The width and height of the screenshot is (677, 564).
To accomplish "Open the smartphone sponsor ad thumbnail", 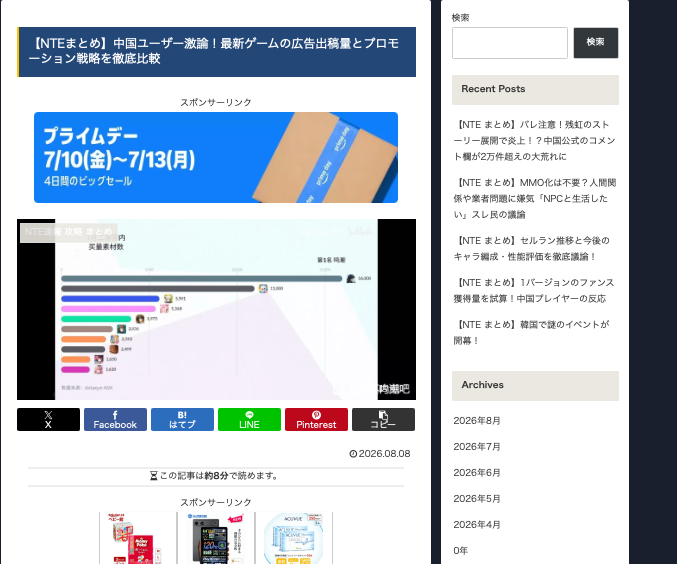I will pos(216,538).
